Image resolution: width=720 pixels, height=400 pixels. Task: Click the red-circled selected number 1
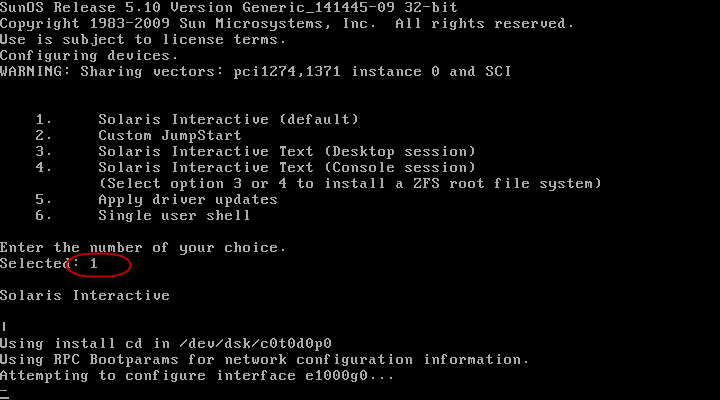[94, 264]
